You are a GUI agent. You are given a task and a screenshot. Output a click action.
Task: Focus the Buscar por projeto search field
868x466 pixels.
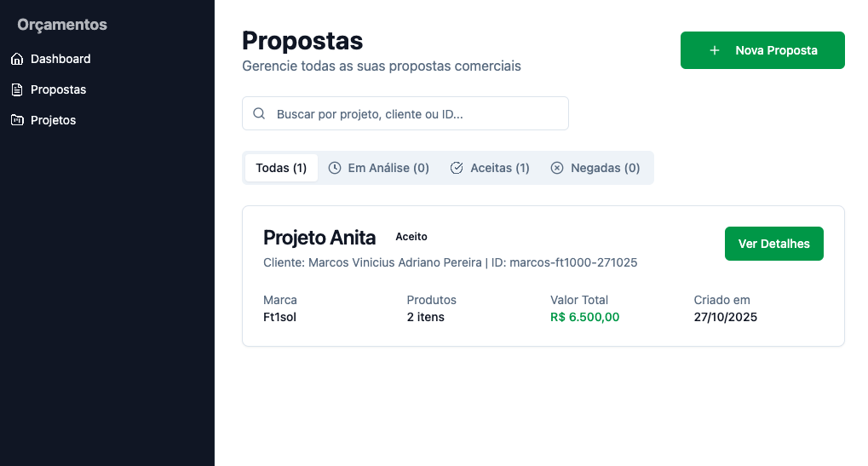coord(417,114)
